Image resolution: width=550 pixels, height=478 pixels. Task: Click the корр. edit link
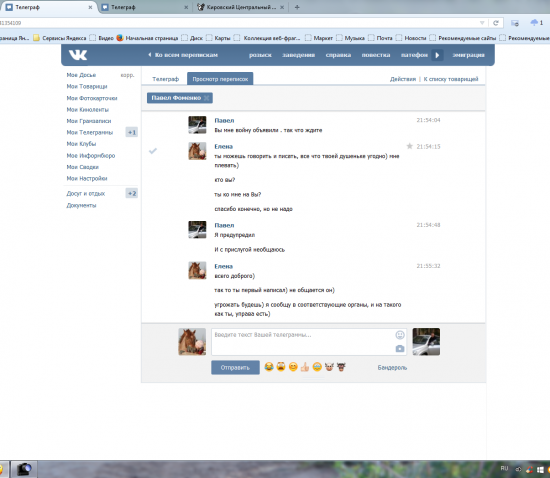tap(127, 75)
